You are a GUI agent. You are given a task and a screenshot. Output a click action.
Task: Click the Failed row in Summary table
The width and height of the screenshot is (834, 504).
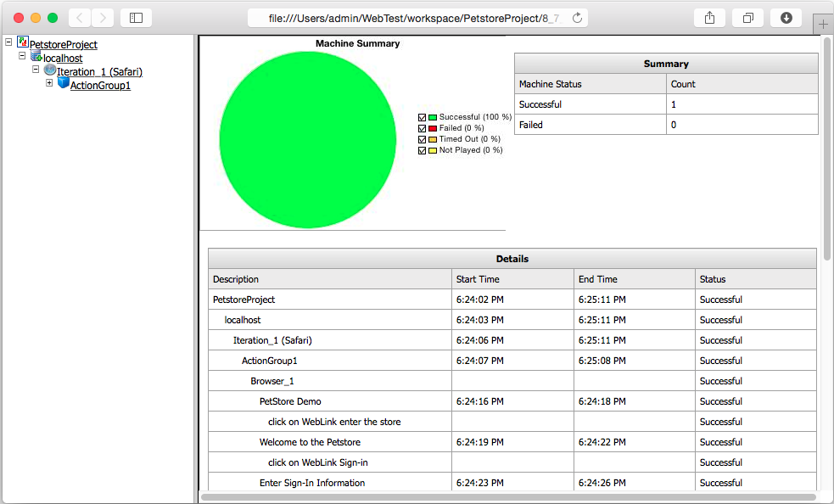click(x=666, y=125)
